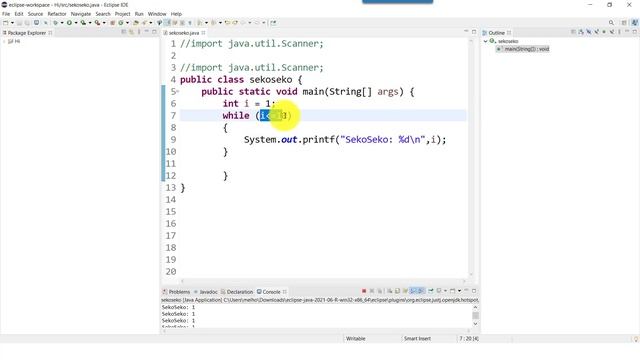
Task: Toggle Mark Occurrences in toolbar
Action: click(x=167, y=23)
